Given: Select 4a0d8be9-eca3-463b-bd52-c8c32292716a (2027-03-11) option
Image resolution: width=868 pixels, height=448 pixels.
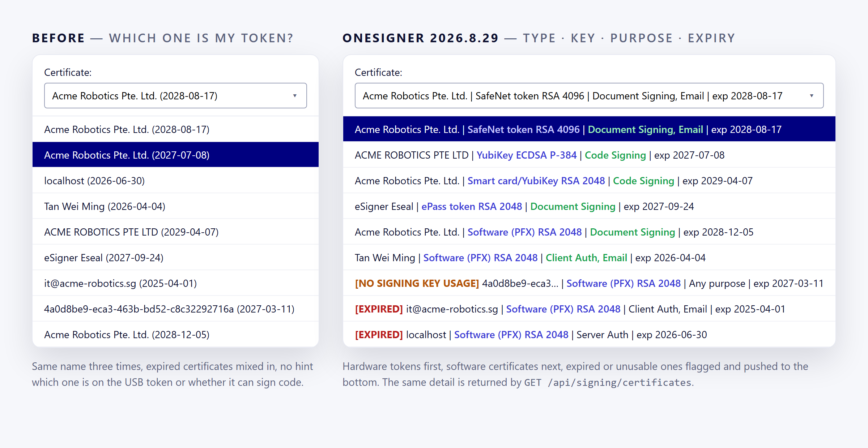Looking at the screenshot, I should coord(175,309).
